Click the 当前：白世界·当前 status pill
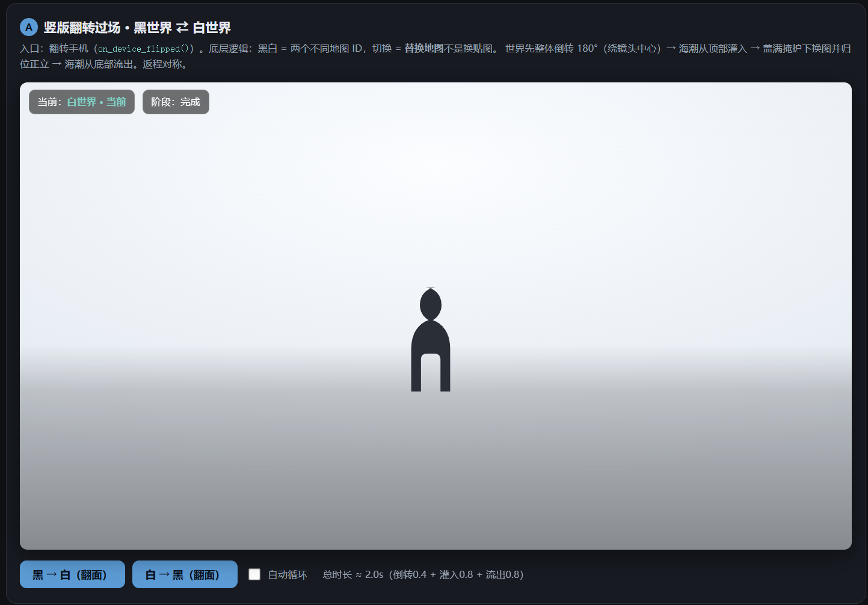This screenshot has height=605, width=868. (82, 102)
